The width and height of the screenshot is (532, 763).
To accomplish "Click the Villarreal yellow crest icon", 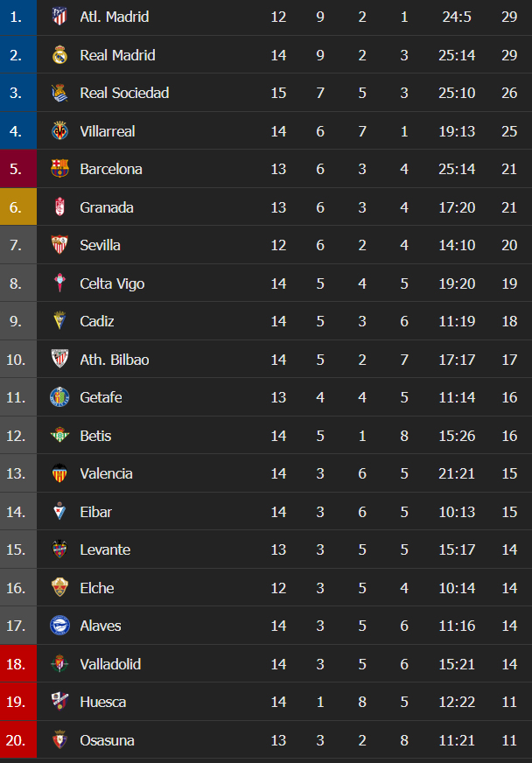I will 59,131.
